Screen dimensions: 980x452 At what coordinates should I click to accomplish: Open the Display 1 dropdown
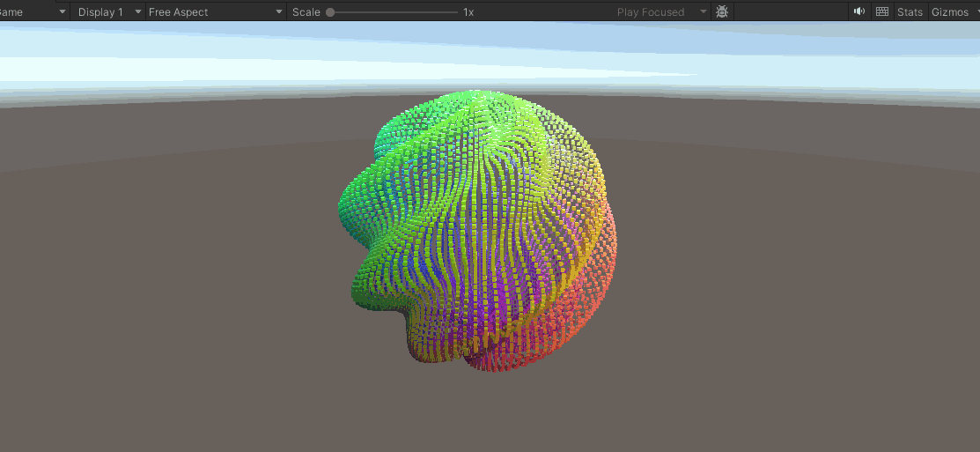[108, 11]
